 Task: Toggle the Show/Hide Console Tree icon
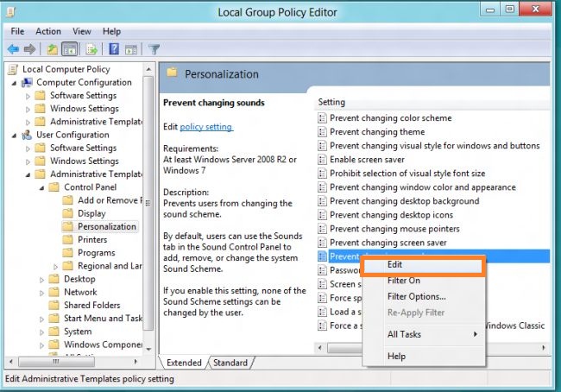(x=69, y=49)
